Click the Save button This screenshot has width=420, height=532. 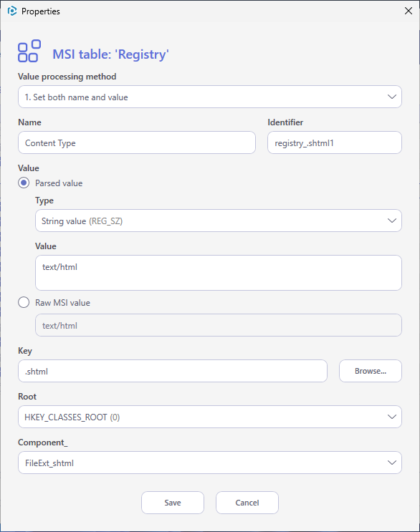173,503
